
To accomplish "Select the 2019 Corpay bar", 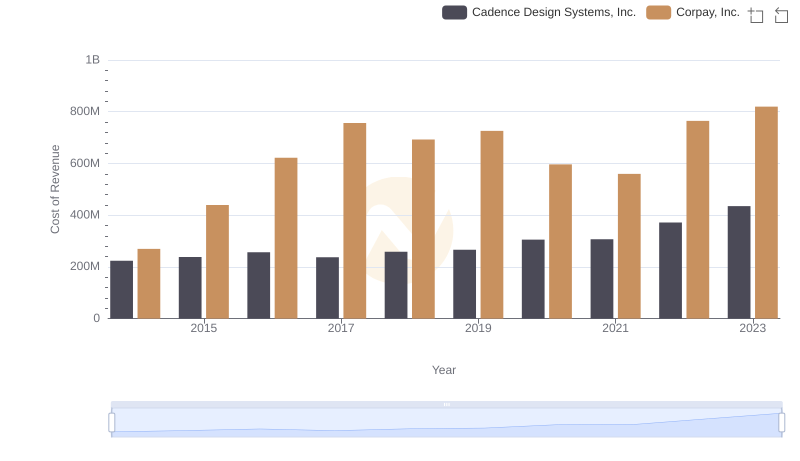I will click(492, 225).
